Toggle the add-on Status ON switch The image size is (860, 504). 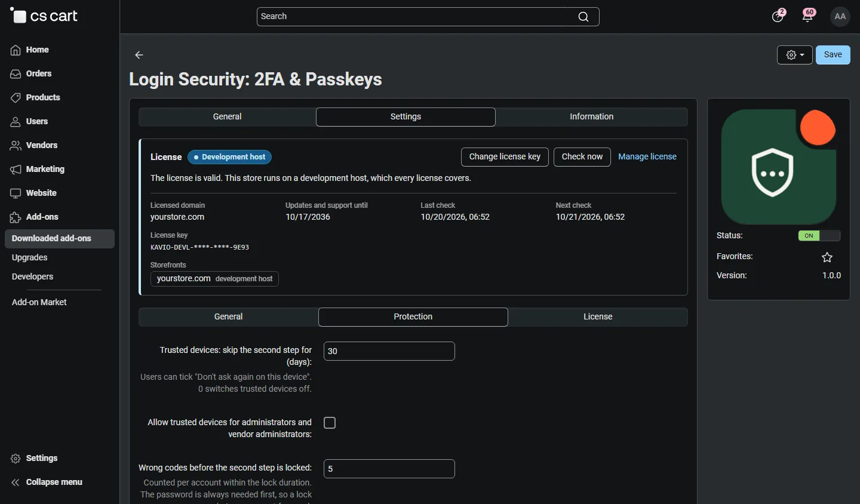819,236
